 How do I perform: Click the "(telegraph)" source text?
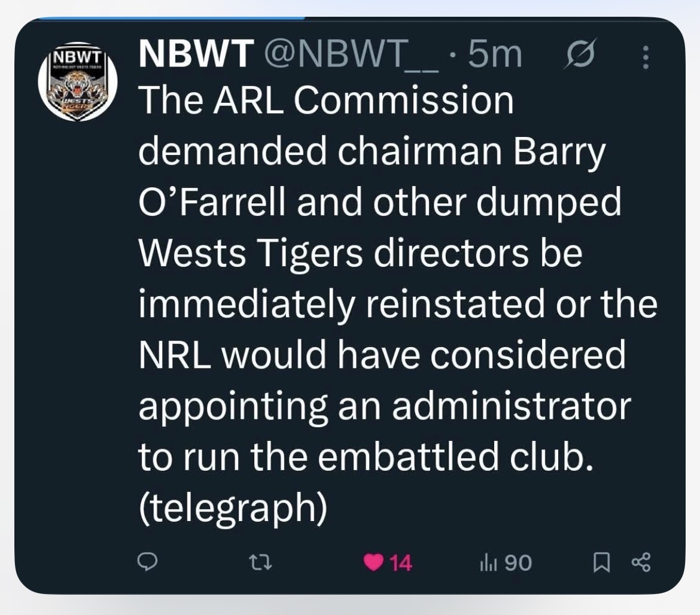[x=233, y=509]
